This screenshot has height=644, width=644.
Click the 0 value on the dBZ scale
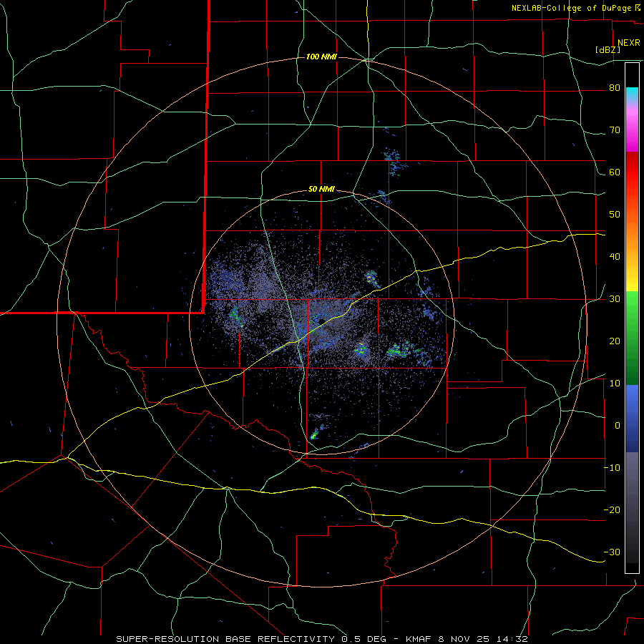618,426
